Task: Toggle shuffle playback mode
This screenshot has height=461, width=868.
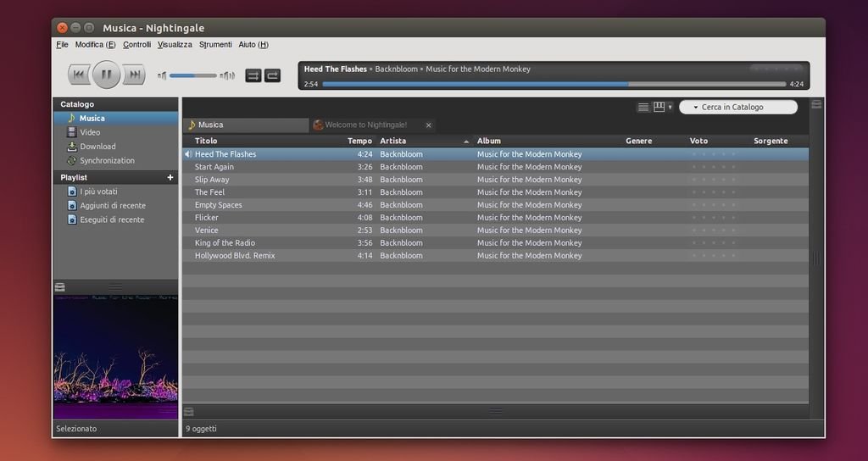Action: coord(253,75)
